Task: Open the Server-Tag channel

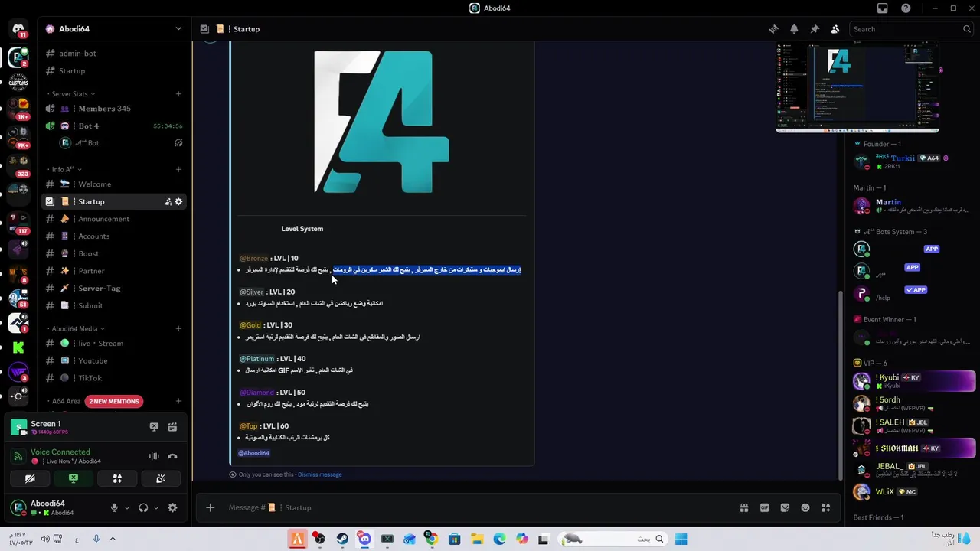Action: point(114,288)
